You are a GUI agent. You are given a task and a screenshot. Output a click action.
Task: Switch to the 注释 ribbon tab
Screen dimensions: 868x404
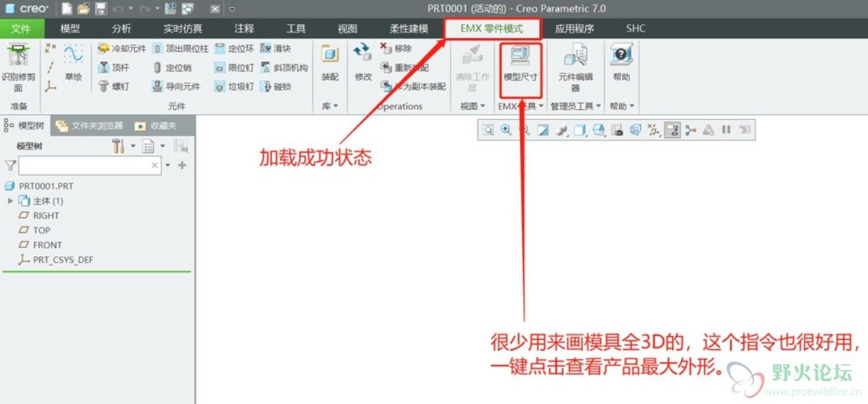click(x=244, y=28)
